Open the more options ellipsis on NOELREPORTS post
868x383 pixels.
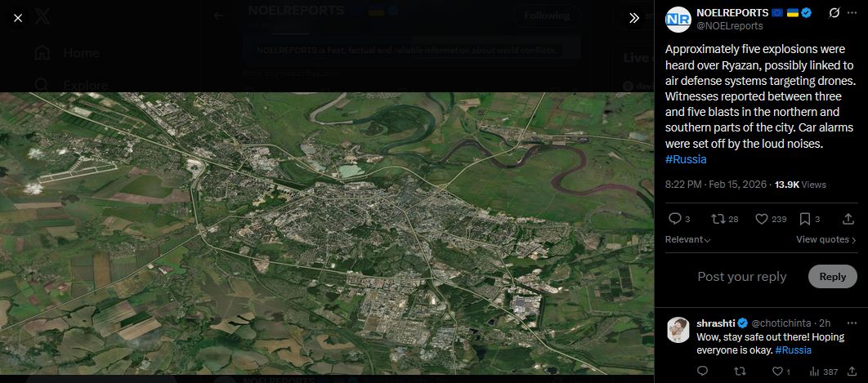point(852,13)
